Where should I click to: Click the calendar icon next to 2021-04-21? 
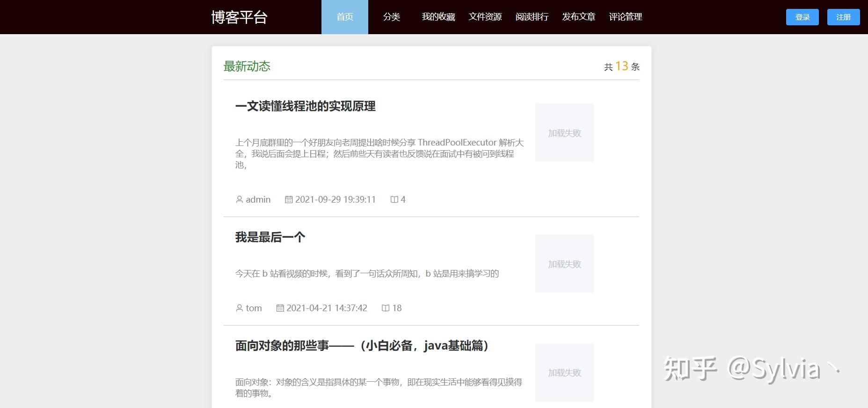pyautogui.click(x=280, y=308)
